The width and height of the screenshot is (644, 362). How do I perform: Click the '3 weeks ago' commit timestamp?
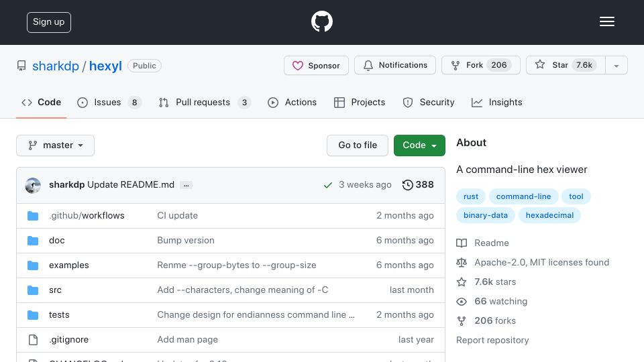click(365, 185)
